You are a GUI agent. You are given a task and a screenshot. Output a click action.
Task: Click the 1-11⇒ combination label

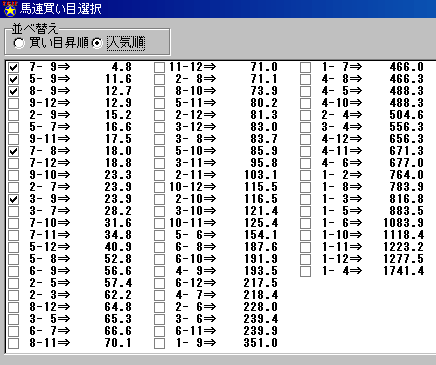pyautogui.click(x=342, y=247)
